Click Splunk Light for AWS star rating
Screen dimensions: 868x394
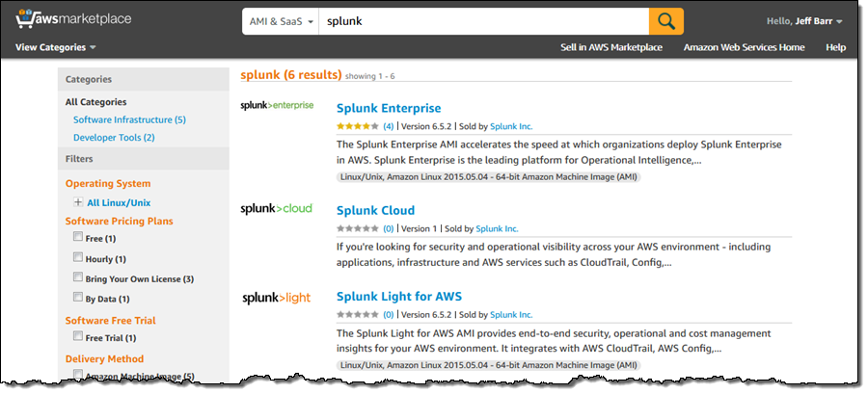[x=357, y=314]
